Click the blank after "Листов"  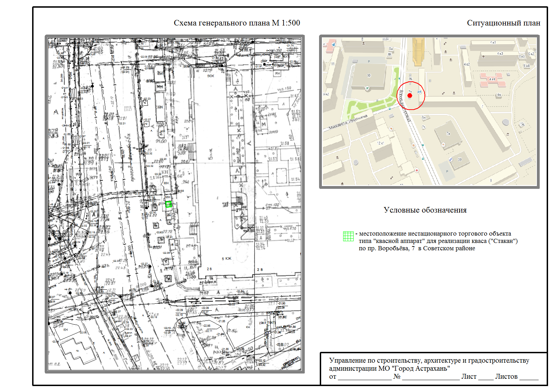529,377
